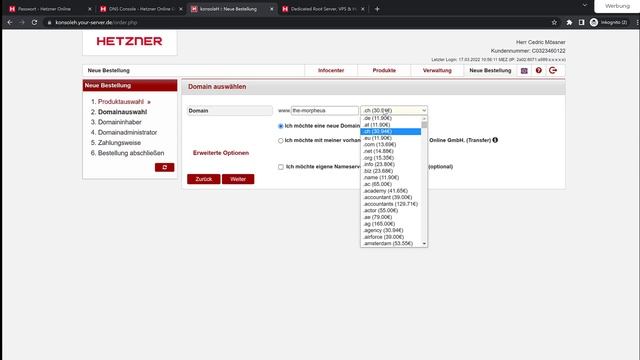Switch to DNS Console browser tab
Screen dimensions: 640x360
[141, 9]
